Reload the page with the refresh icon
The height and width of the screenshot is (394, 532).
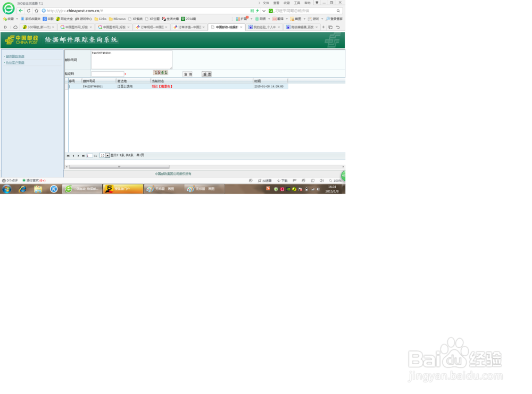click(x=29, y=11)
